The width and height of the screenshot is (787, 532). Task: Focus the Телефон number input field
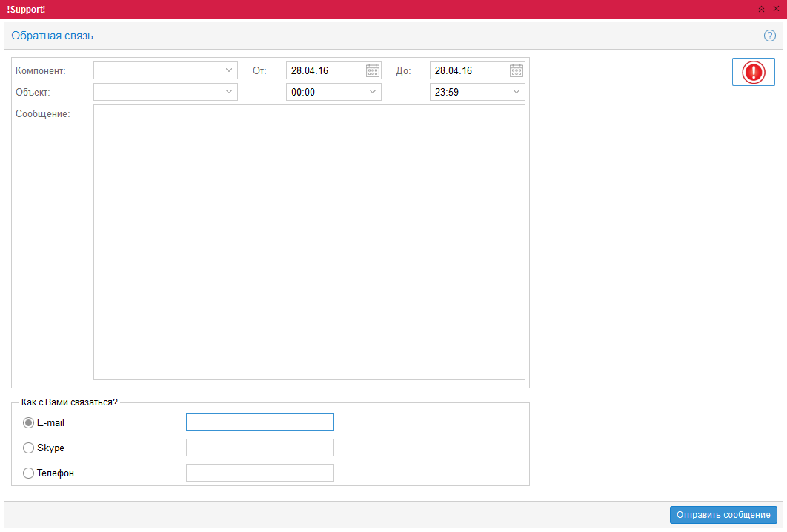pyautogui.click(x=259, y=473)
